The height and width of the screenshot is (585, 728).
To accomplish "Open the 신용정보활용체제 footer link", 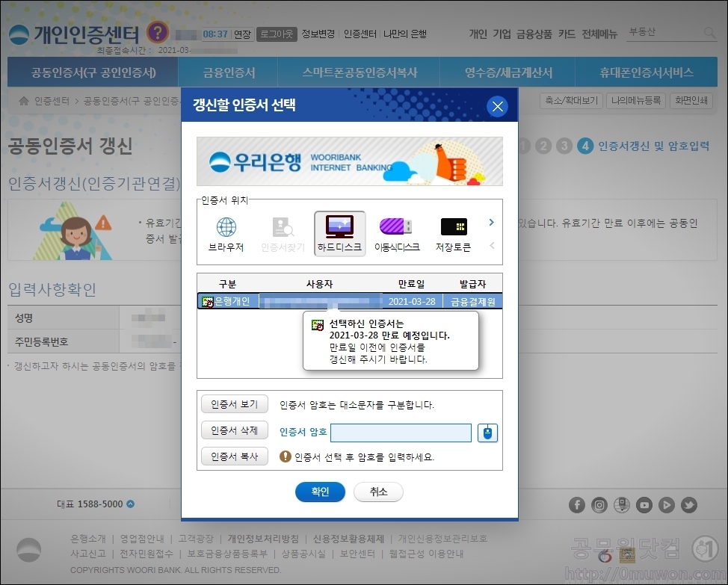I will click(348, 539).
